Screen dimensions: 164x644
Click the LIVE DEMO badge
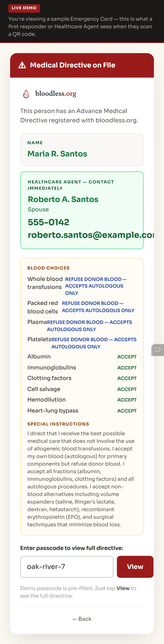pyautogui.click(x=24, y=8)
